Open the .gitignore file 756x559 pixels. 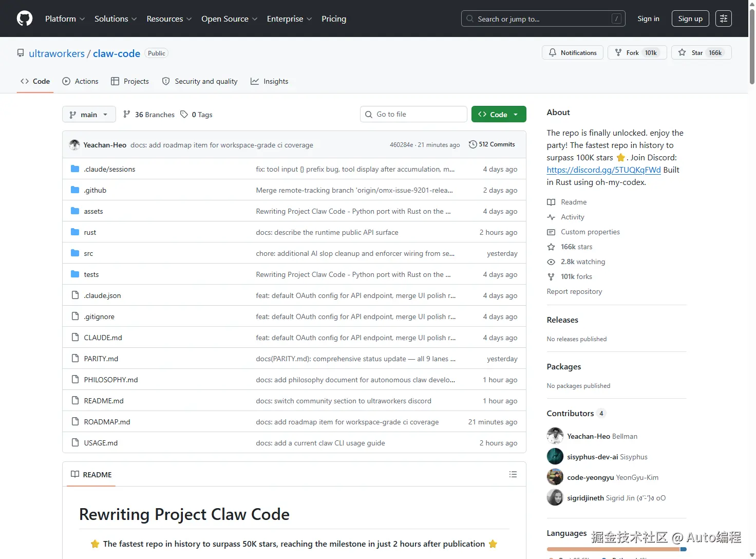[99, 316]
